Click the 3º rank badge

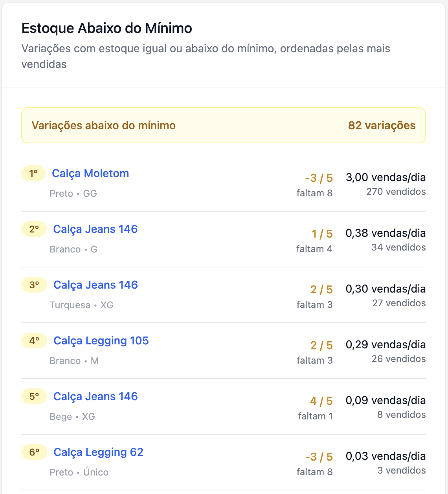coord(34,285)
